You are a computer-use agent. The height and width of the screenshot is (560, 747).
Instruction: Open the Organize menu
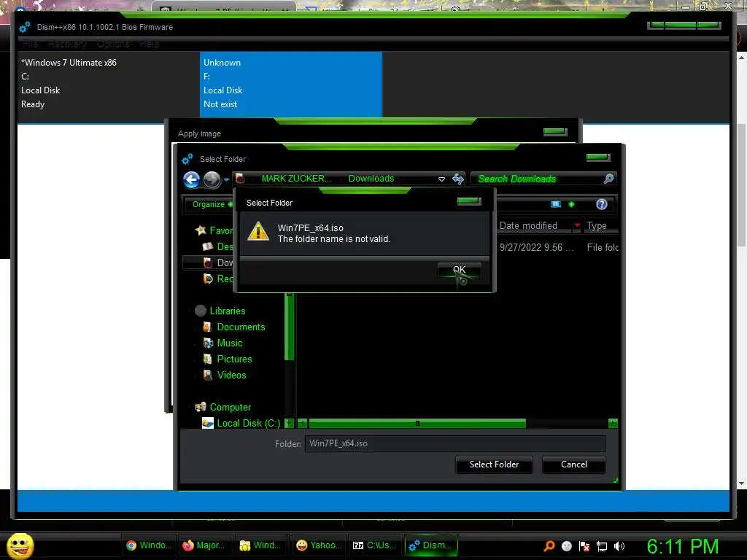(209, 204)
